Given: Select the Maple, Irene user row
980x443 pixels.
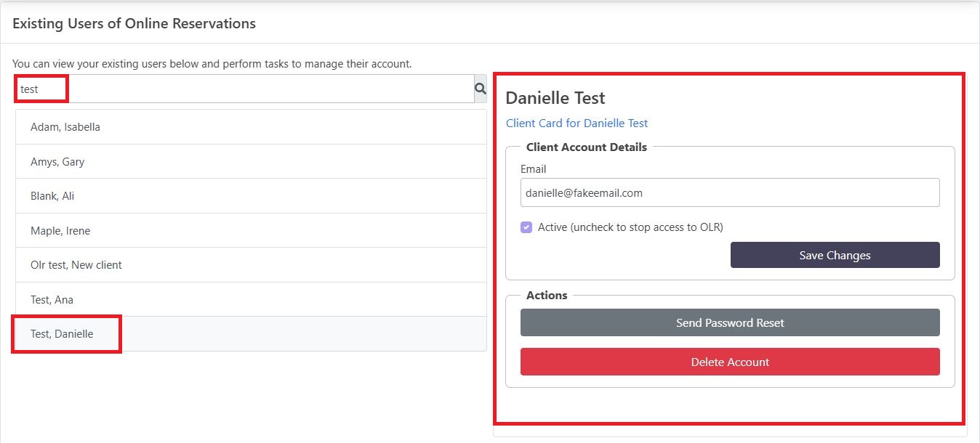Looking at the screenshot, I should click(x=251, y=231).
